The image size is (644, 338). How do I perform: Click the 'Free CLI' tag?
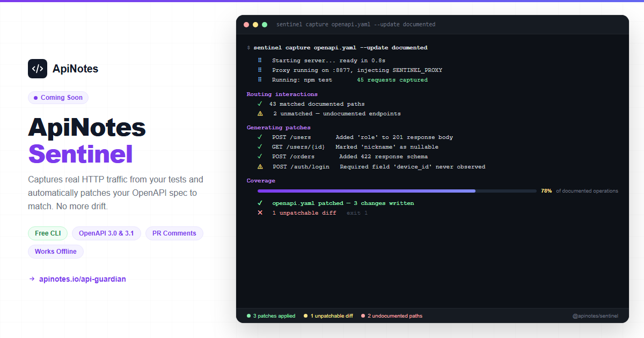pyautogui.click(x=48, y=233)
